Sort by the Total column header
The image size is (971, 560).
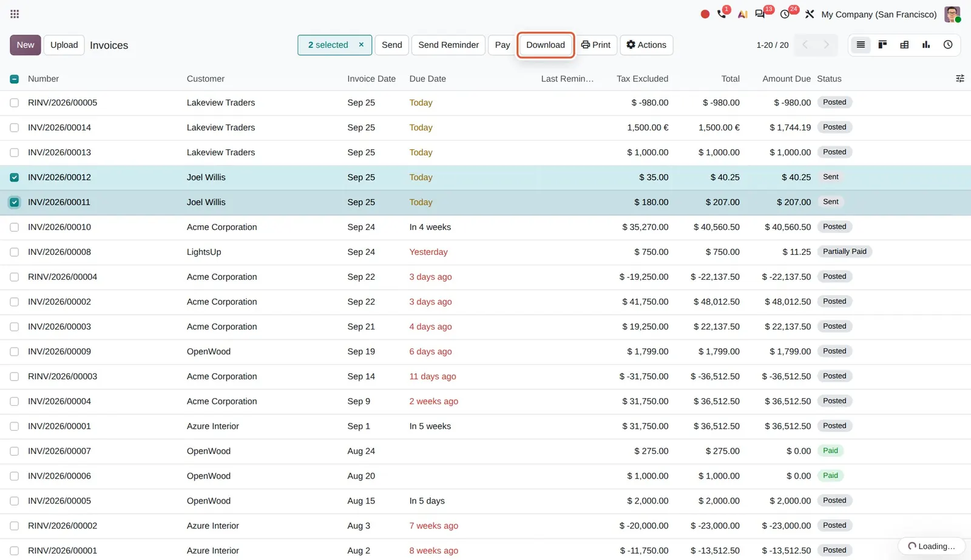(730, 79)
